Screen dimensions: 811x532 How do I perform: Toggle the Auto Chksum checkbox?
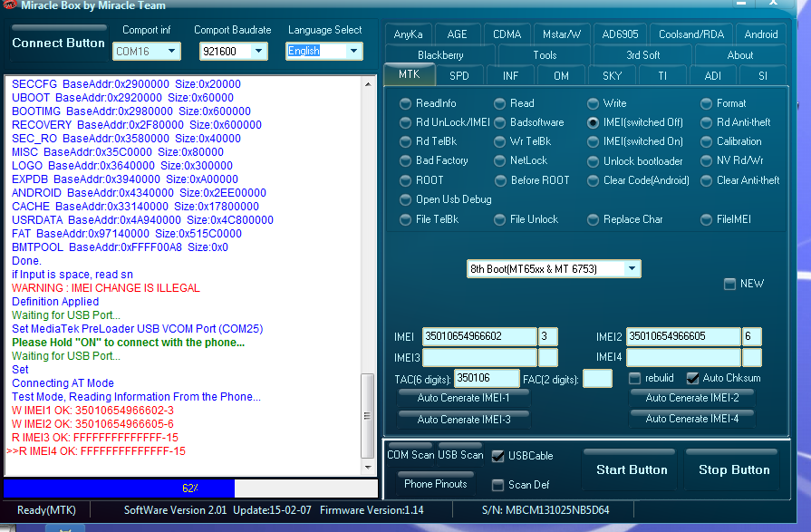pos(692,378)
